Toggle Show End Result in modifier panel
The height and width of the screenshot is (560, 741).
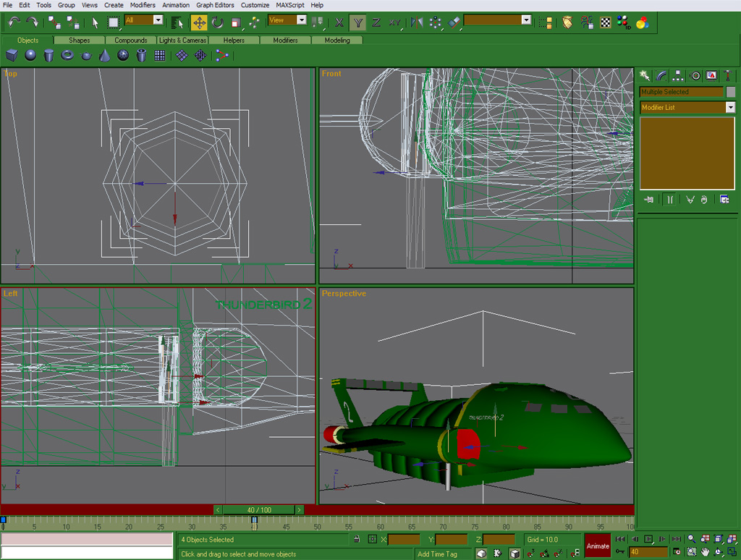tap(669, 200)
